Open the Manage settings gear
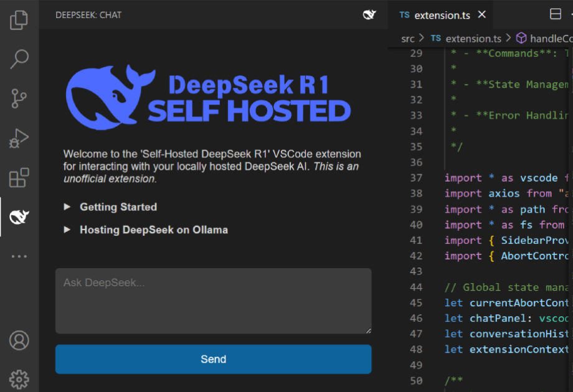Screen dimensions: 573x392 click(x=19, y=378)
